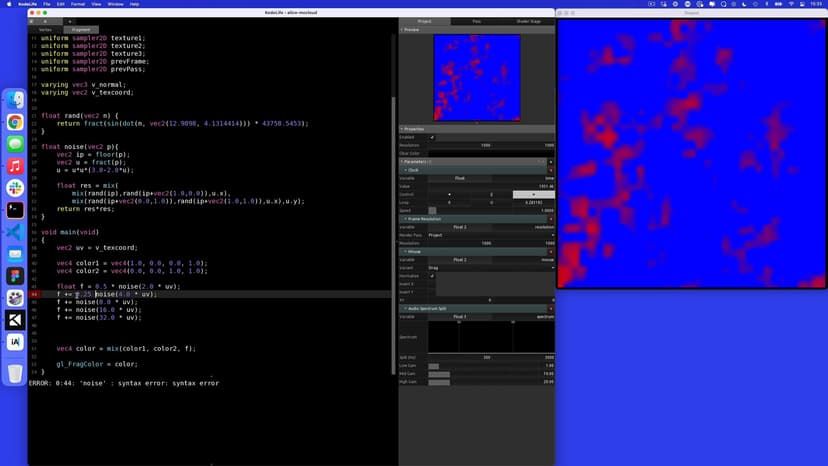Image resolution: width=828 pixels, height=466 pixels.
Task: Open the Trash in the dock
Action: pyautogui.click(x=15, y=373)
